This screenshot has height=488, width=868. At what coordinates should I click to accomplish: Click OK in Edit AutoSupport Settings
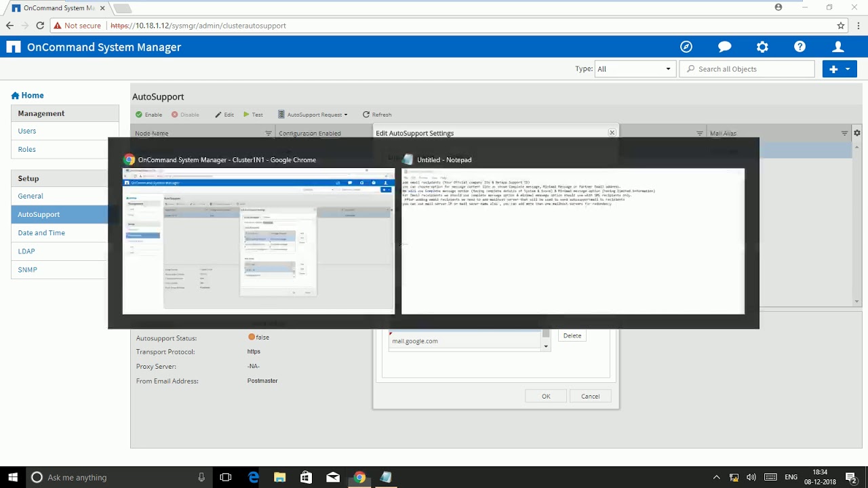click(546, 396)
